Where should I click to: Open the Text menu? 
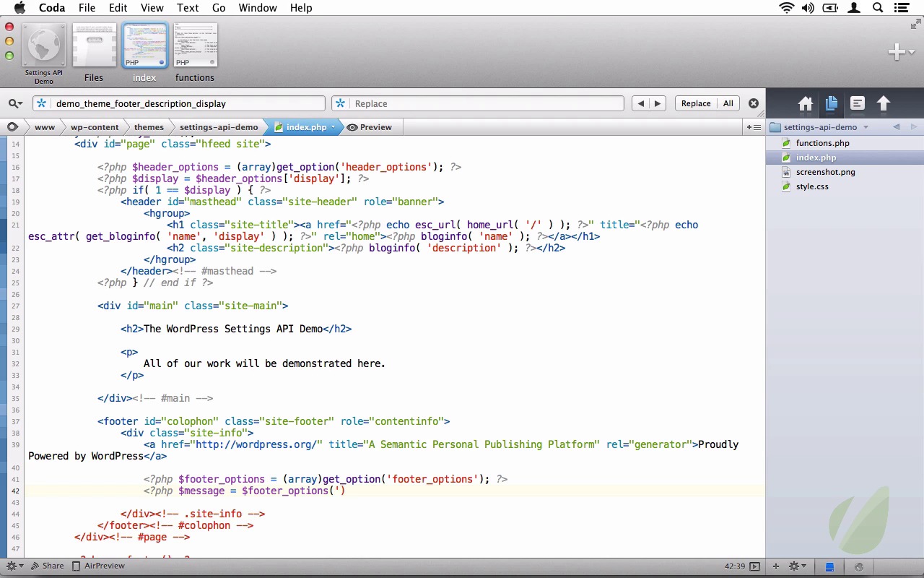[x=188, y=8]
